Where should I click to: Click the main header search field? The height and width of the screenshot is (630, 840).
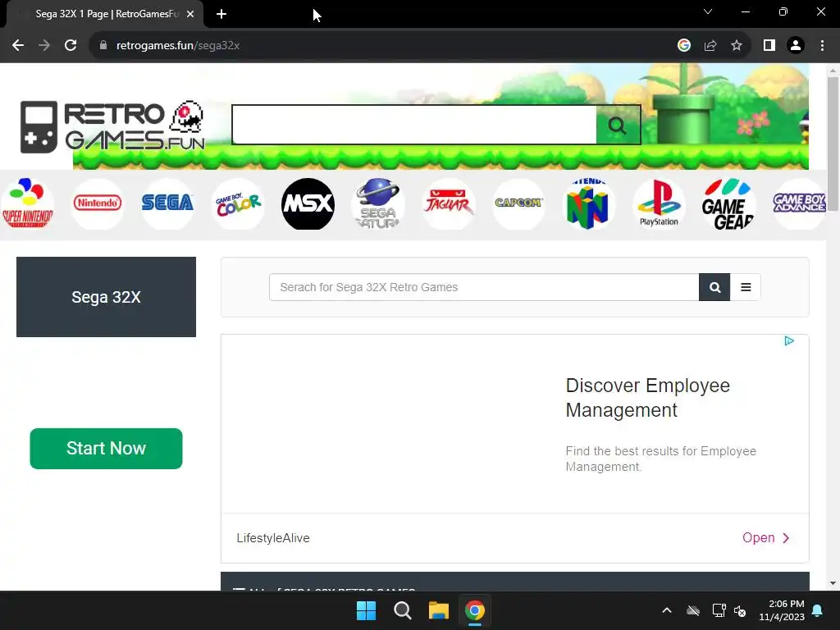(414, 125)
